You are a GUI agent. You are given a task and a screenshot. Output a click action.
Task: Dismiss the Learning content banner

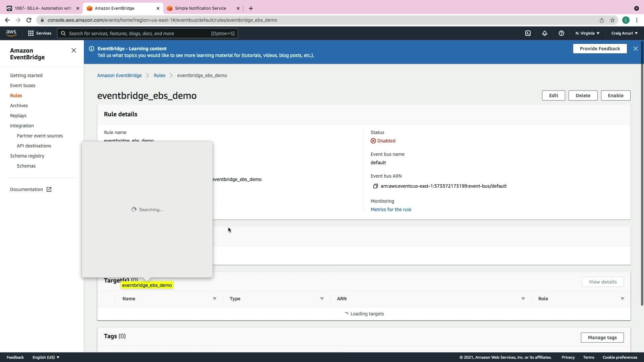click(635, 49)
